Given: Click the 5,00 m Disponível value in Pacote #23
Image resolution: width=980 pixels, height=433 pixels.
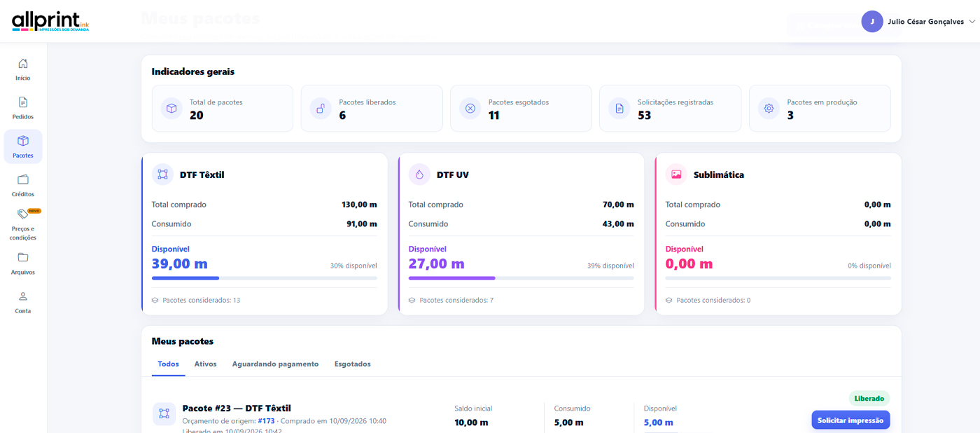Looking at the screenshot, I should [659, 422].
